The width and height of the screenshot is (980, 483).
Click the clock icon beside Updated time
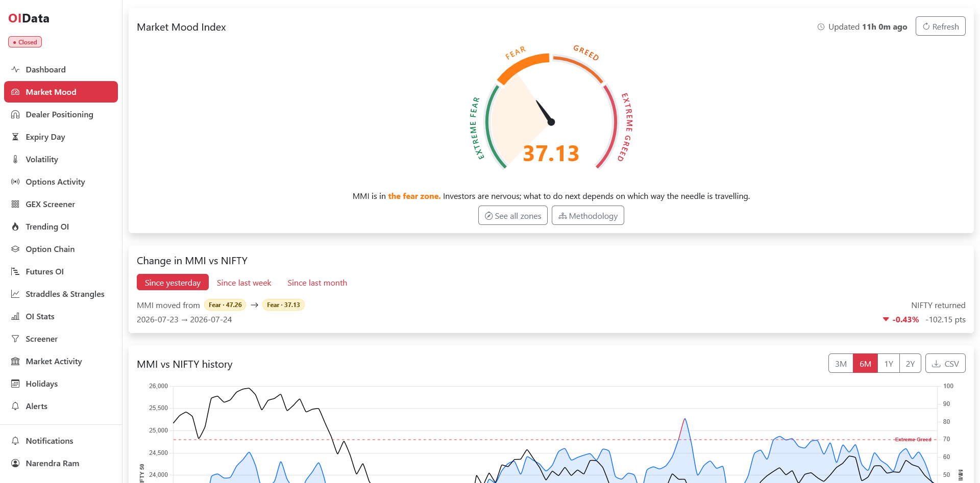click(821, 27)
